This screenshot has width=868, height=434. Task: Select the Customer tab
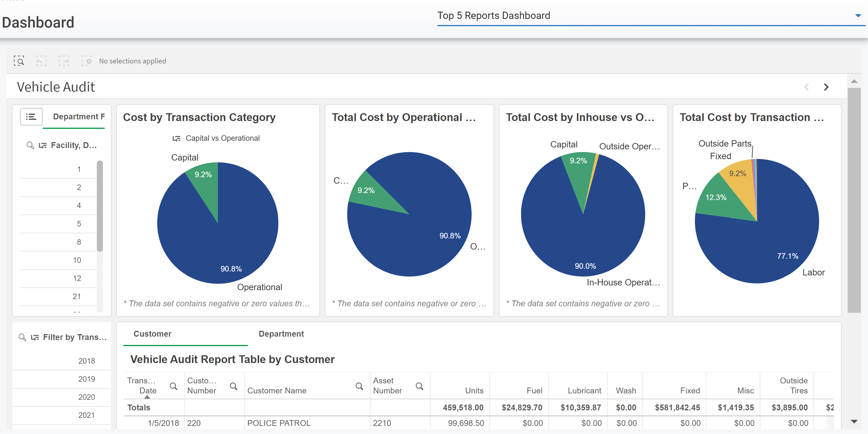(x=152, y=334)
